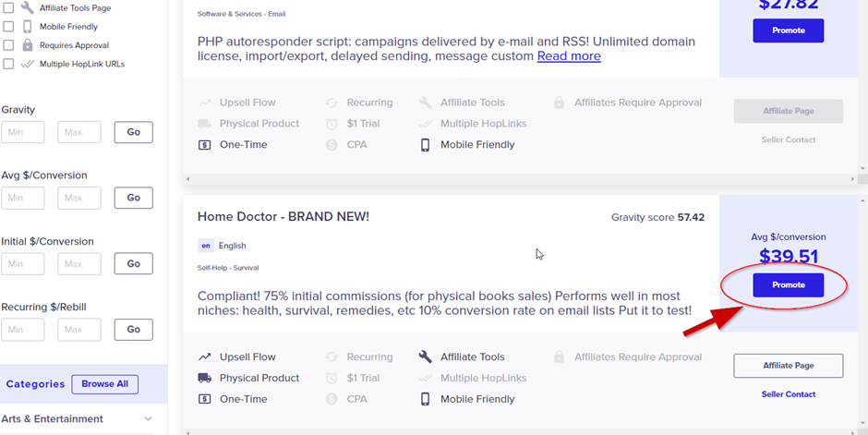Tick the Requires Approval checkbox

pos(8,45)
